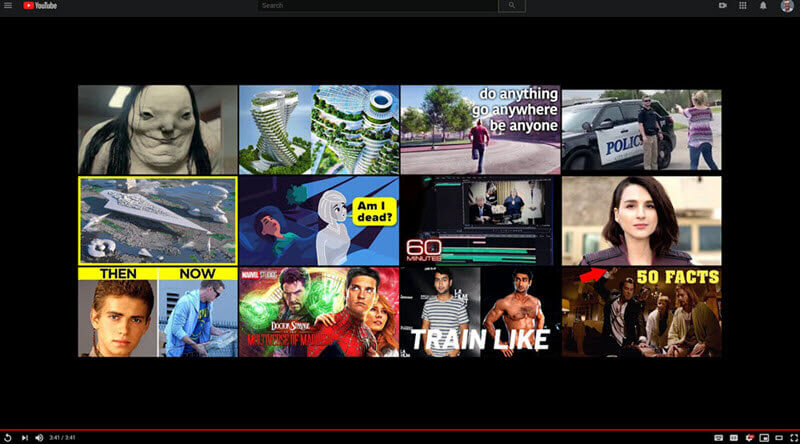800x444 pixels.
Task: Open the create video camera icon
Action: 722,6
